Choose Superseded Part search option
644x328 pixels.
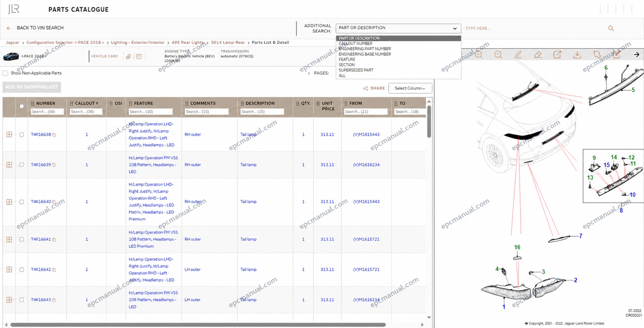click(x=356, y=70)
